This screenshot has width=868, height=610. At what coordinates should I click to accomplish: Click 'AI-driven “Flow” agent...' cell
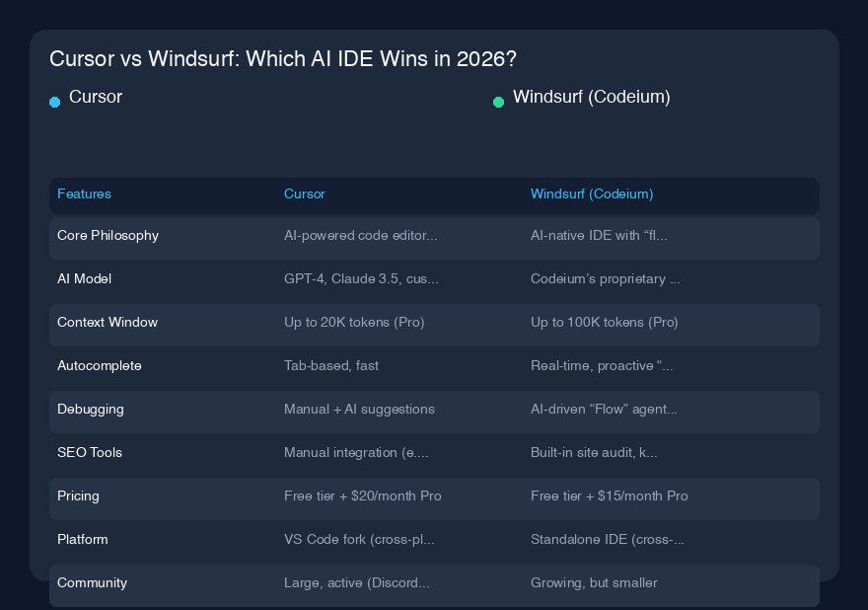604,410
